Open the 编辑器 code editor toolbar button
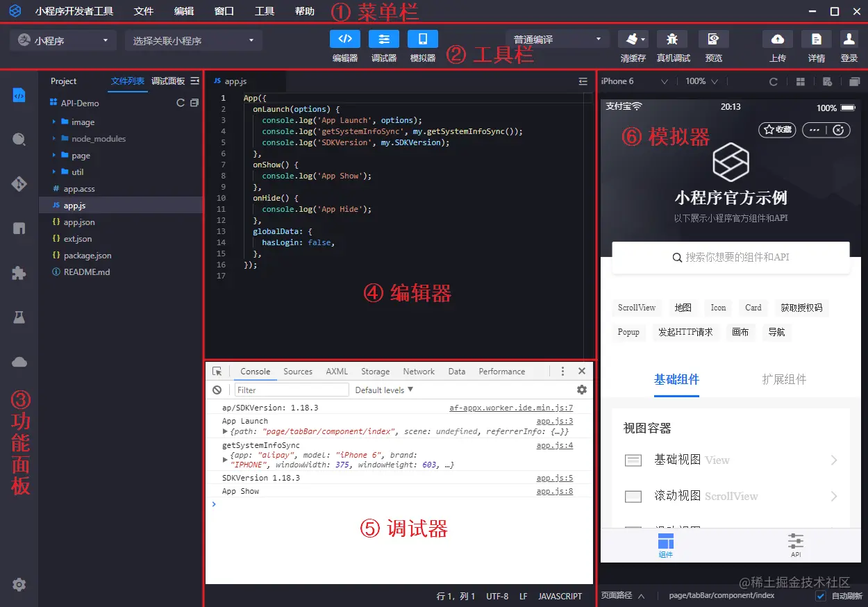The height and width of the screenshot is (607, 868). (344, 39)
